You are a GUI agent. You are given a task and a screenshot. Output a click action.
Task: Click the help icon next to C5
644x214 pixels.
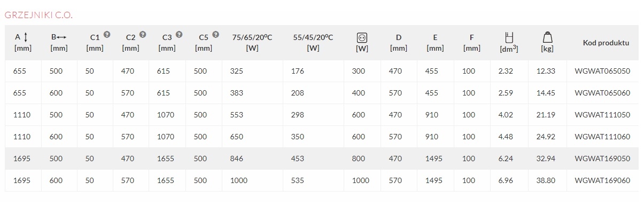[x=215, y=35]
